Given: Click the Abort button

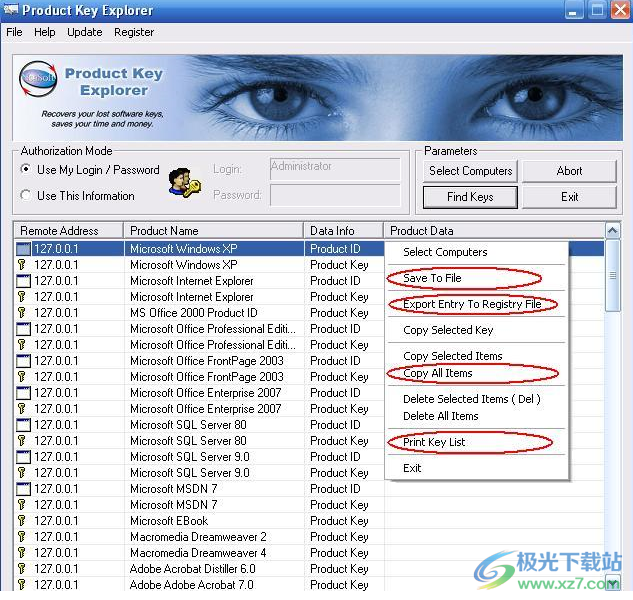Looking at the screenshot, I should (x=569, y=171).
